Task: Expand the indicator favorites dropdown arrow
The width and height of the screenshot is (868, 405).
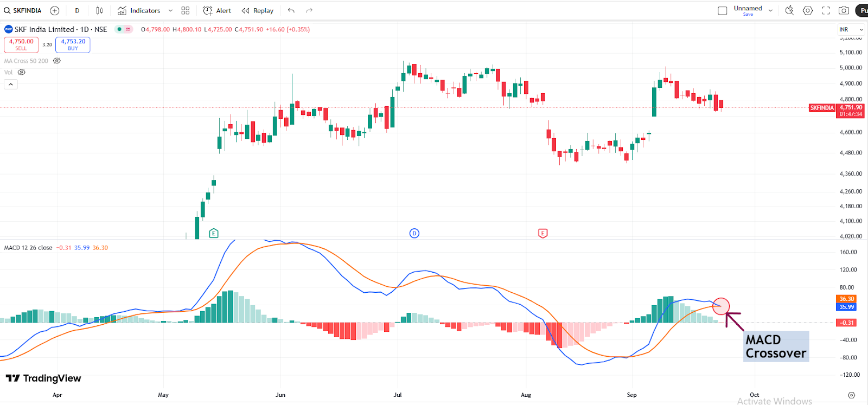Action: click(x=170, y=10)
